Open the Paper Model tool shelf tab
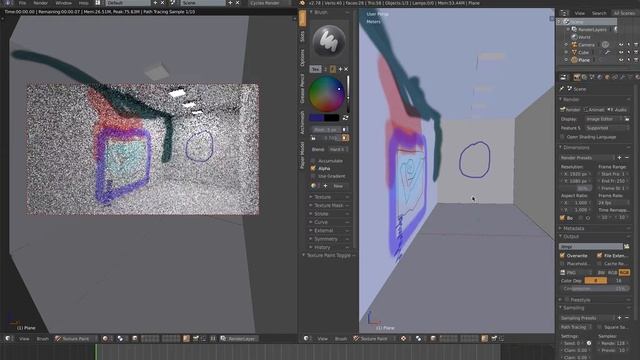 (302, 155)
